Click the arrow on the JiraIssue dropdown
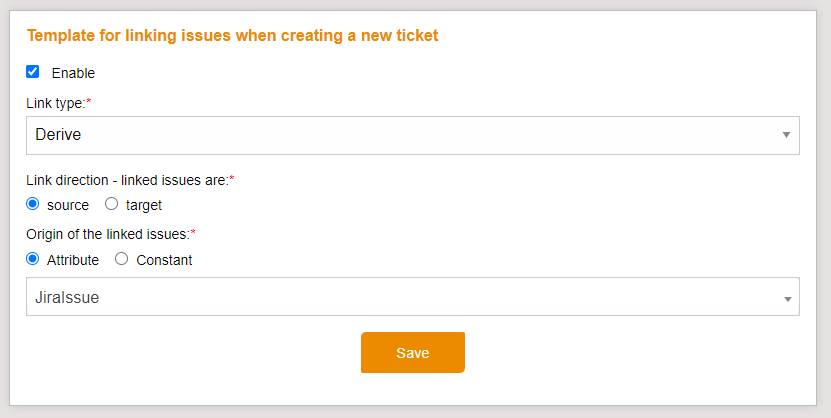831x418 pixels. click(x=787, y=298)
